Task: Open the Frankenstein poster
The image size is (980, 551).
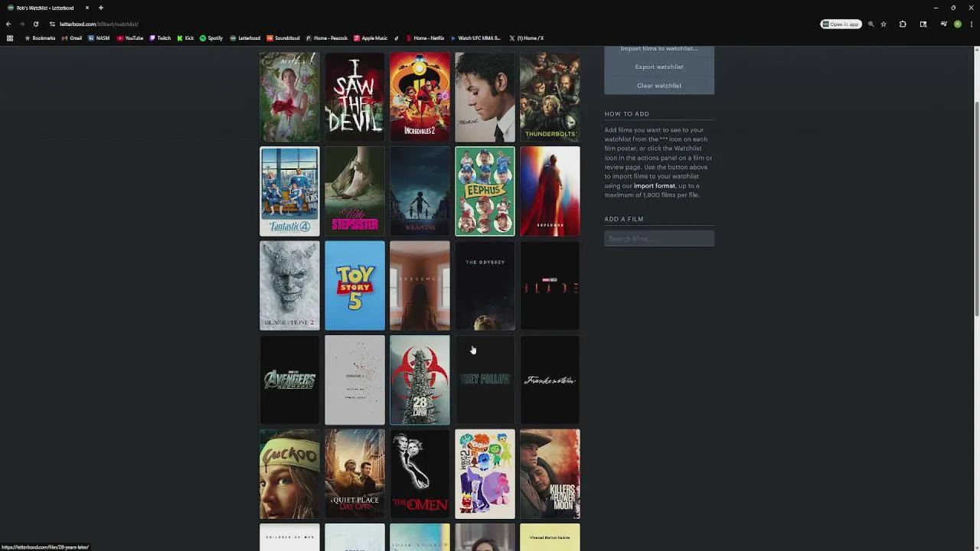Action: tap(550, 380)
